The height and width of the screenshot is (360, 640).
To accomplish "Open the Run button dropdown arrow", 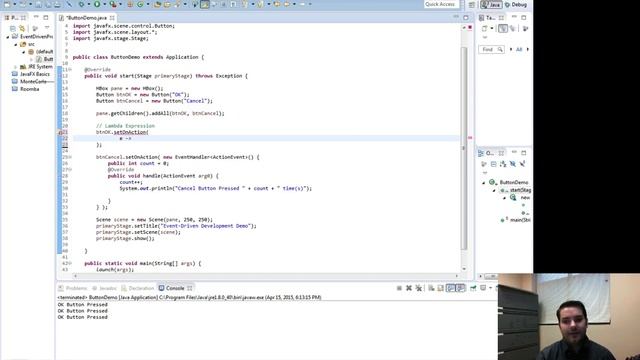I will (x=104, y=4).
